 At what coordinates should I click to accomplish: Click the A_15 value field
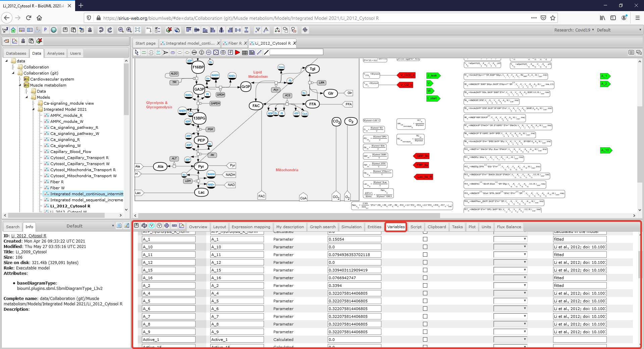point(355,270)
